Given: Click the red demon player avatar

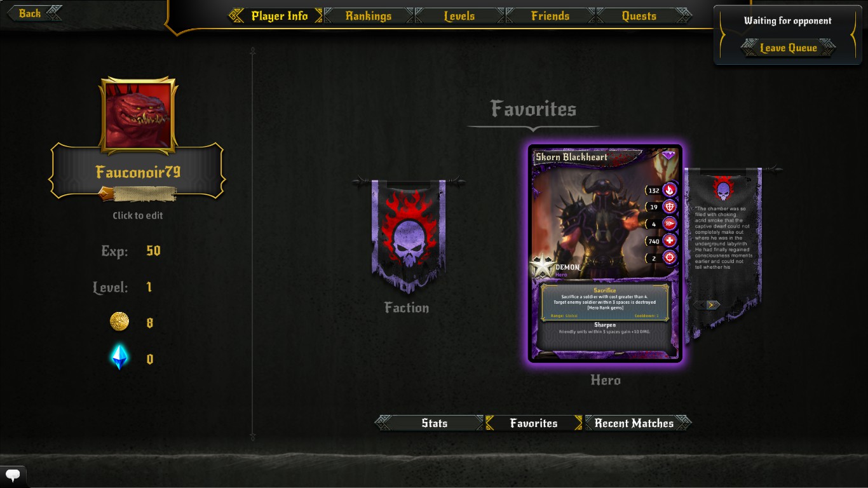Looking at the screenshot, I should coord(138,115).
